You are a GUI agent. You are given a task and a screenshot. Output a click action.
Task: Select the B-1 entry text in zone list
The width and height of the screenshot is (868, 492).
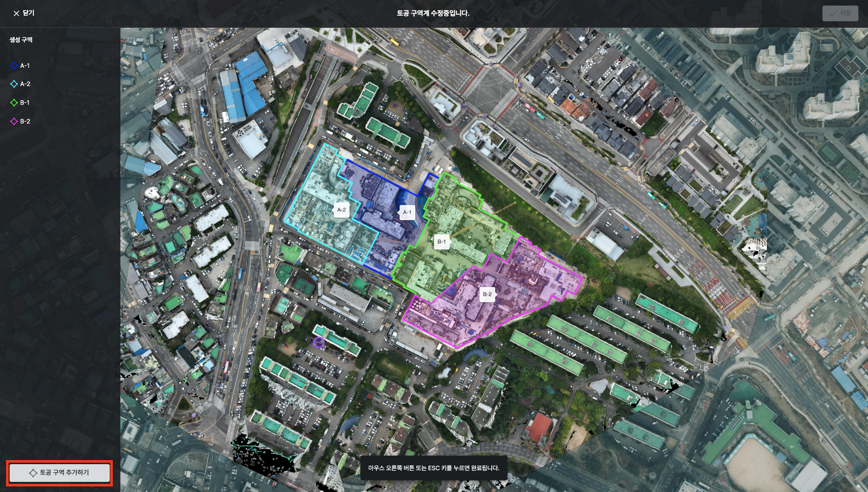point(25,103)
